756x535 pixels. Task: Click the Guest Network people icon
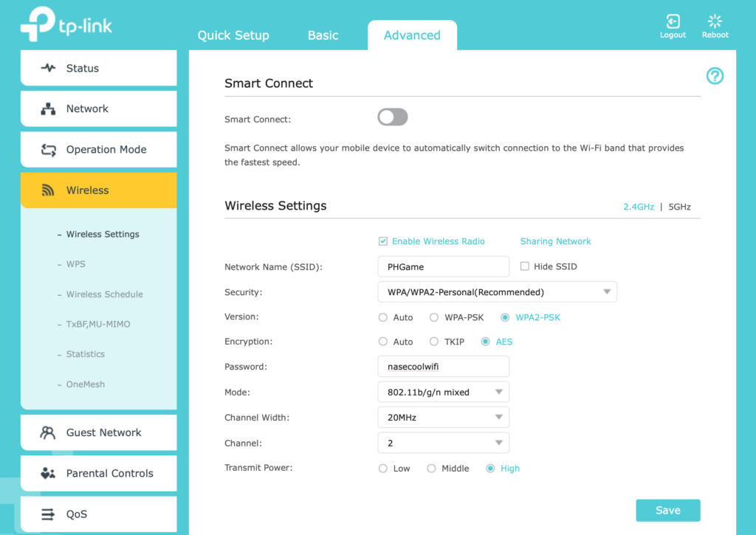click(x=49, y=432)
